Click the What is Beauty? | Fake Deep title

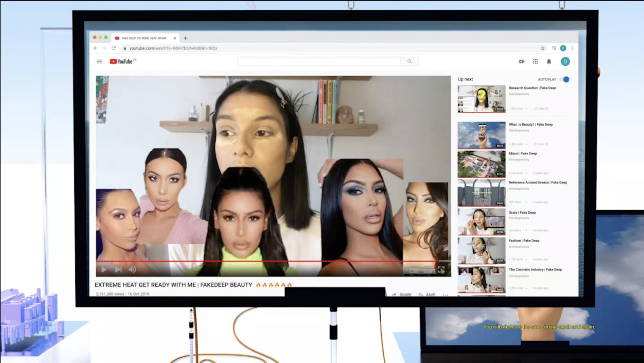tap(530, 124)
